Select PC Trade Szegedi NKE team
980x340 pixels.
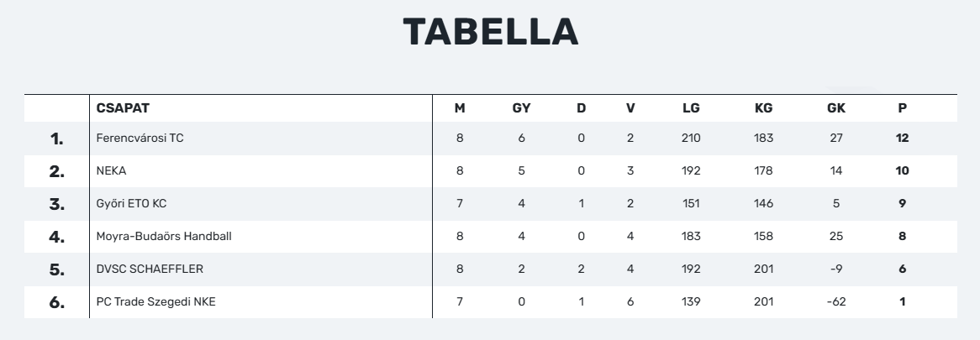[x=155, y=302]
